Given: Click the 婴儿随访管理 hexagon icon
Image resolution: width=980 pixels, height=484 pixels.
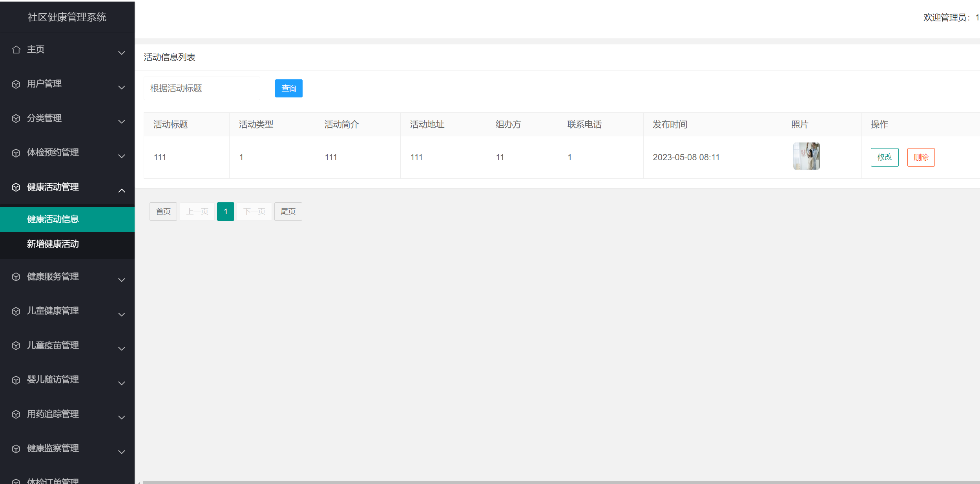Looking at the screenshot, I should pyautogui.click(x=16, y=379).
